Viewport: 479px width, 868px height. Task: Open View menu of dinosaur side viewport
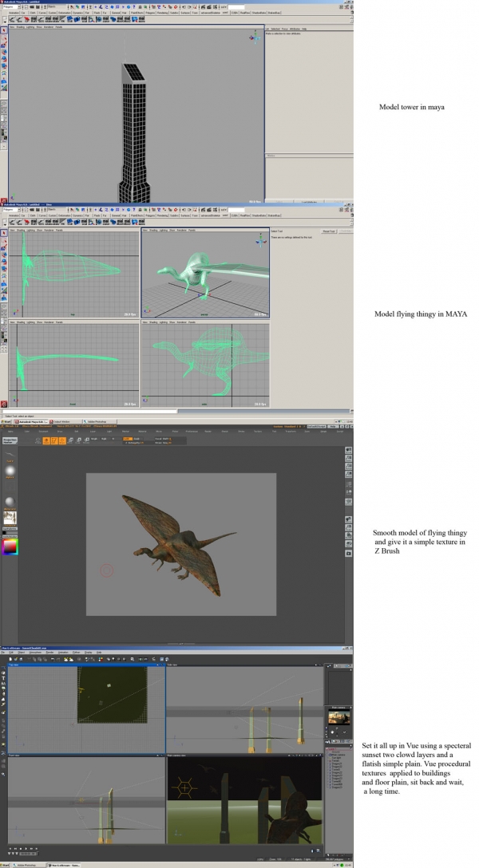(x=144, y=322)
